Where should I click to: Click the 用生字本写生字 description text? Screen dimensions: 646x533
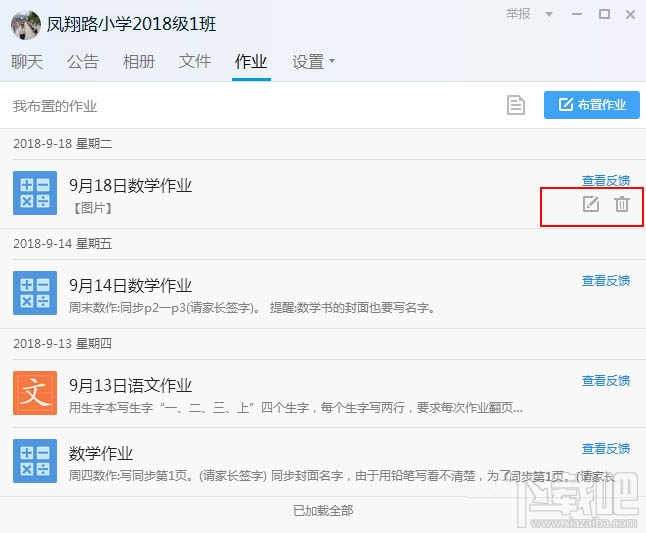click(295, 408)
